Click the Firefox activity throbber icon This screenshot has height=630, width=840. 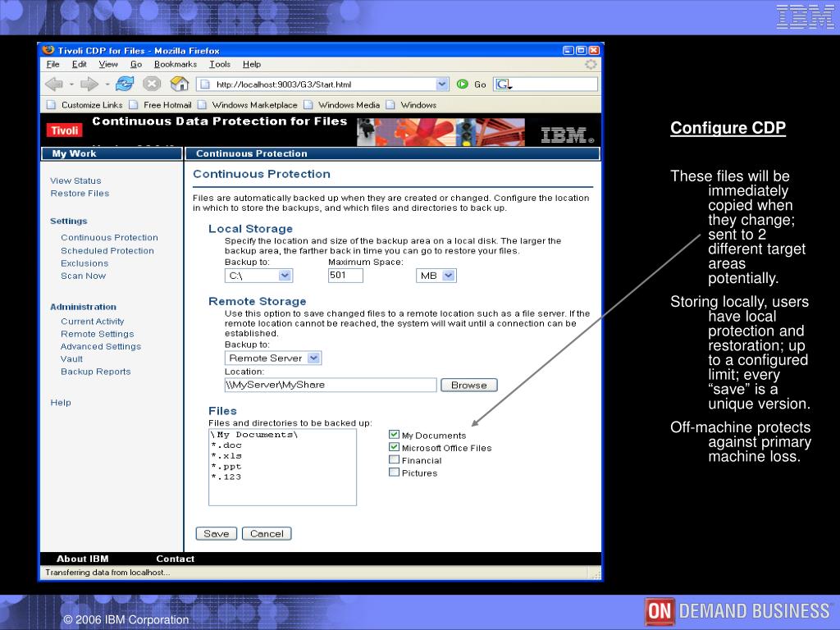click(x=591, y=64)
